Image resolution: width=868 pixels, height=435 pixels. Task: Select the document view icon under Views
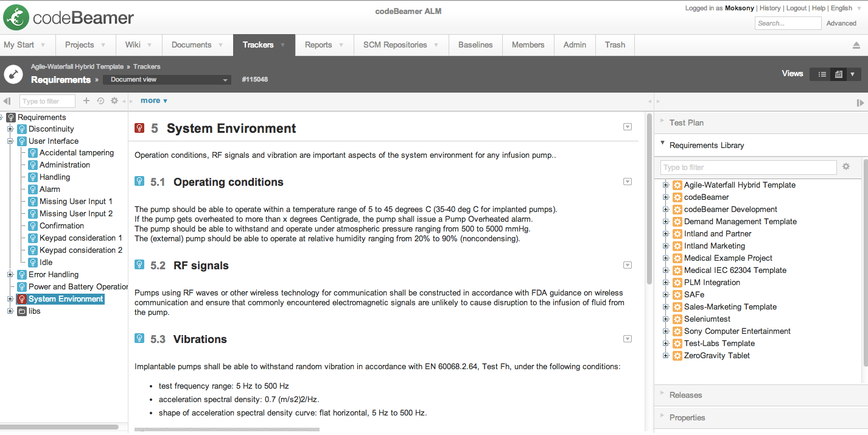tap(839, 74)
